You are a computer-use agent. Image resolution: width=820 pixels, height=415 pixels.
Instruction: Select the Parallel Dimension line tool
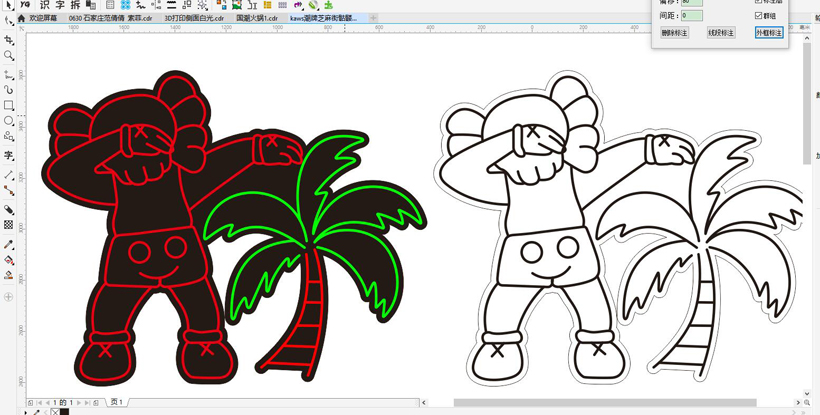8,175
